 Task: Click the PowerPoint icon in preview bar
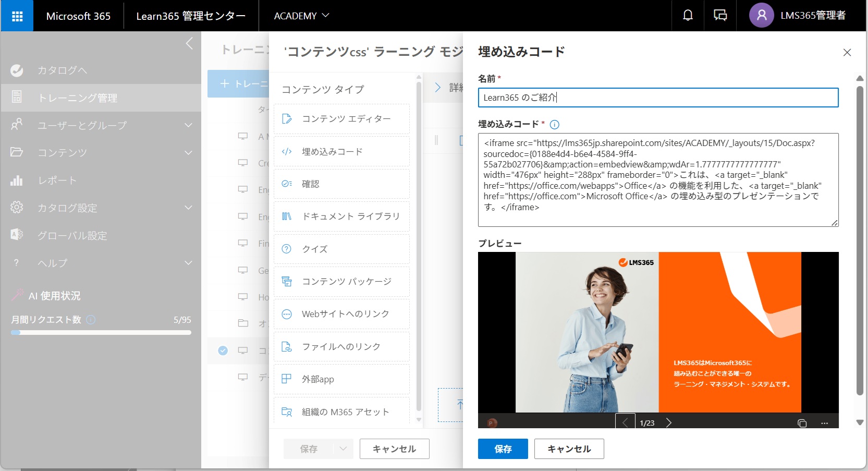pyautogui.click(x=492, y=423)
